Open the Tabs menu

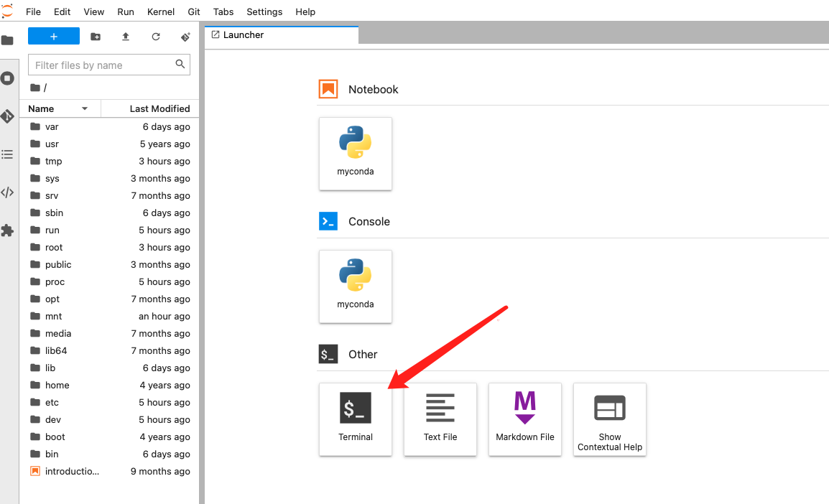click(223, 11)
